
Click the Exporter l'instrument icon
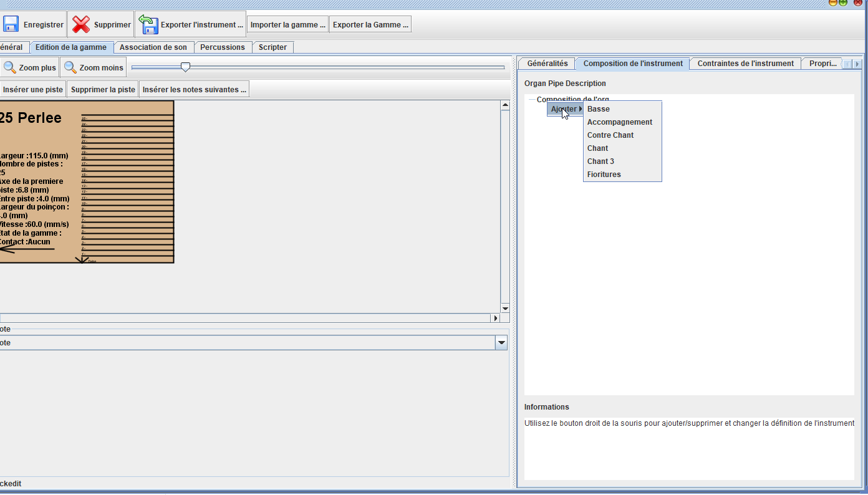pyautogui.click(x=148, y=24)
